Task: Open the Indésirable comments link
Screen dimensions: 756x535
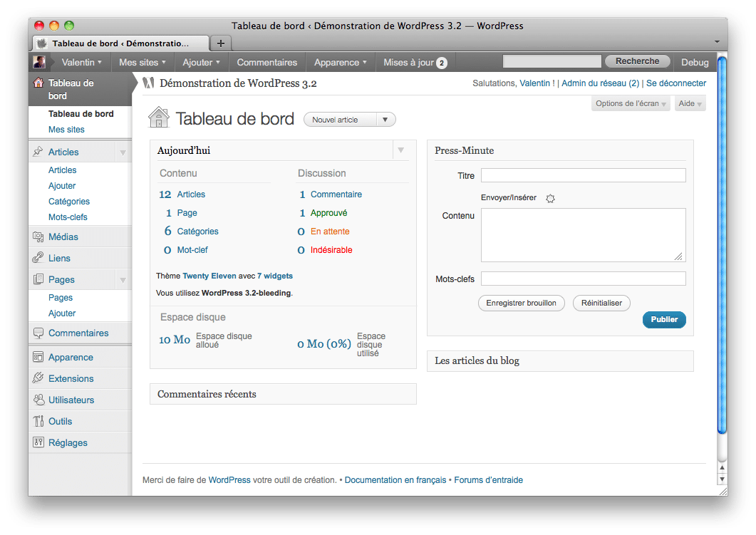Action: pos(331,249)
